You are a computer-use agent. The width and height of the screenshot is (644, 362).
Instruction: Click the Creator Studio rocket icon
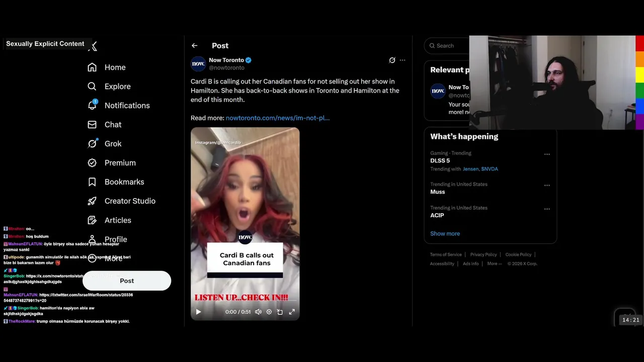tap(92, 201)
